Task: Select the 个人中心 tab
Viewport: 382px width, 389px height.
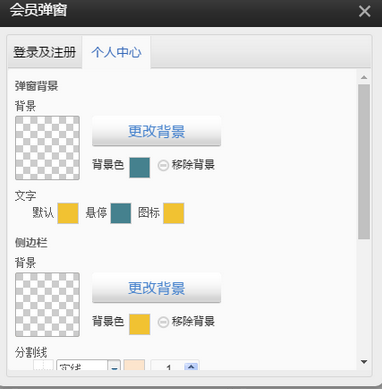Action: pos(116,52)
